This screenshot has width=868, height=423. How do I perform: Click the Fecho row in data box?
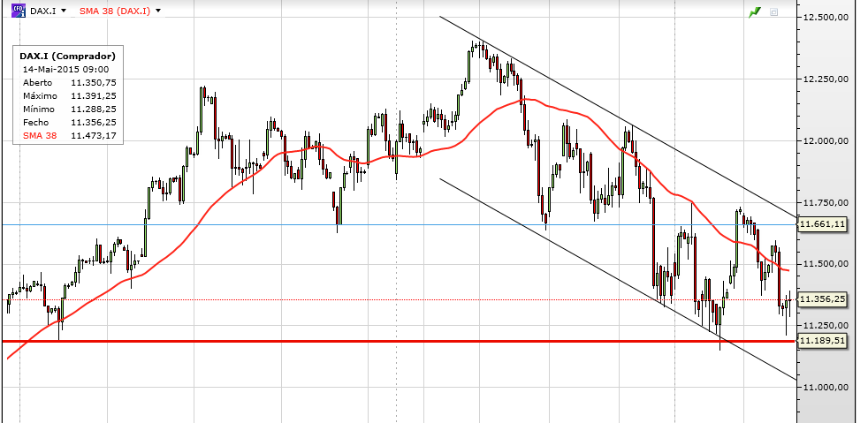(67, 122)
